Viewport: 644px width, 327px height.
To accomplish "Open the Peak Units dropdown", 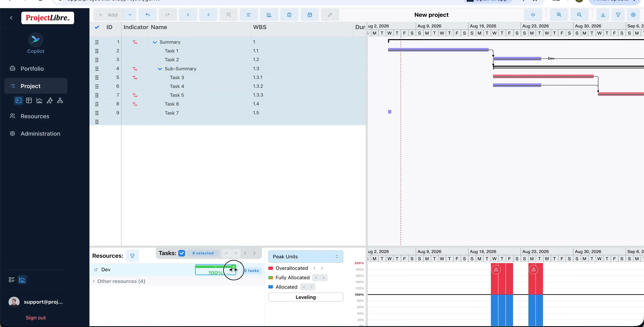I will pyautogui.click(x=305, y=257).
